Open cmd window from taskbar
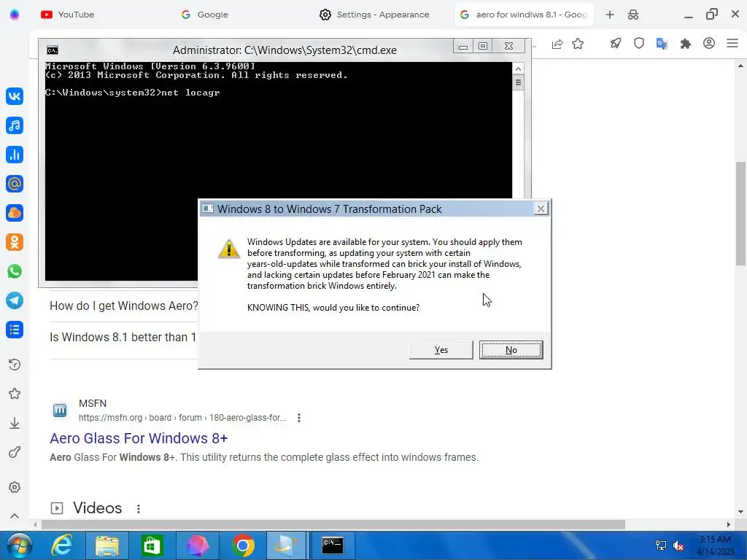 tap(333, 545)
